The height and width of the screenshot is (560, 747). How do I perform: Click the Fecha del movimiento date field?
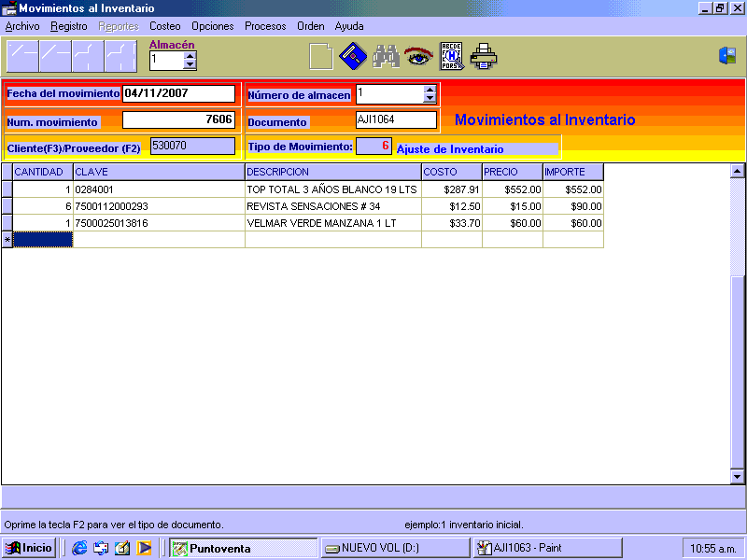pyautogui.click(x=178, y=93)
